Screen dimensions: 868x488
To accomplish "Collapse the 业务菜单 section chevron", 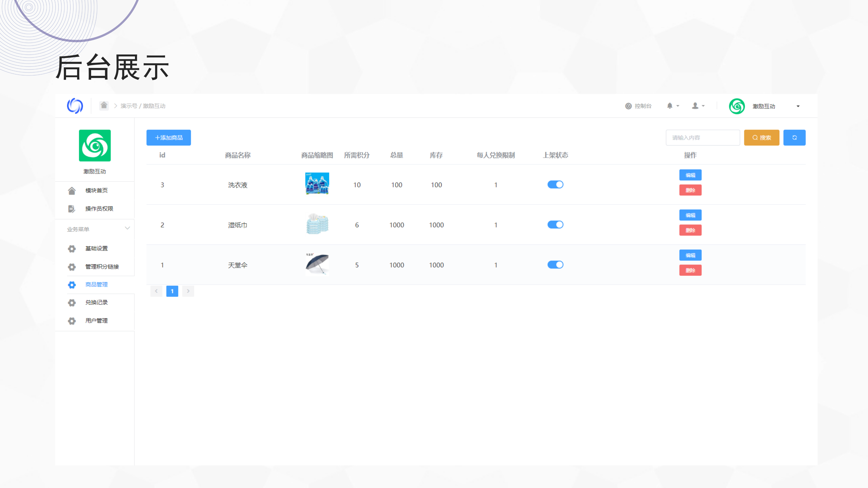I will (127, 228).
